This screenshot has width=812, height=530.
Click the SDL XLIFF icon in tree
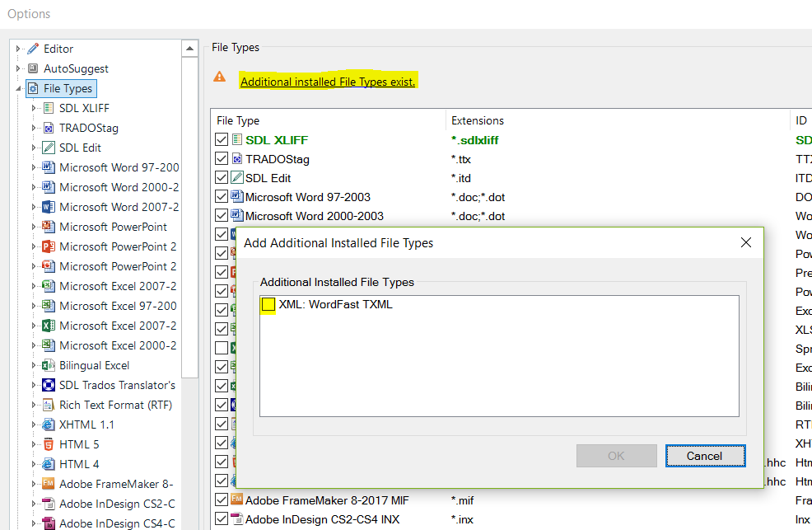tap(49, 108)
